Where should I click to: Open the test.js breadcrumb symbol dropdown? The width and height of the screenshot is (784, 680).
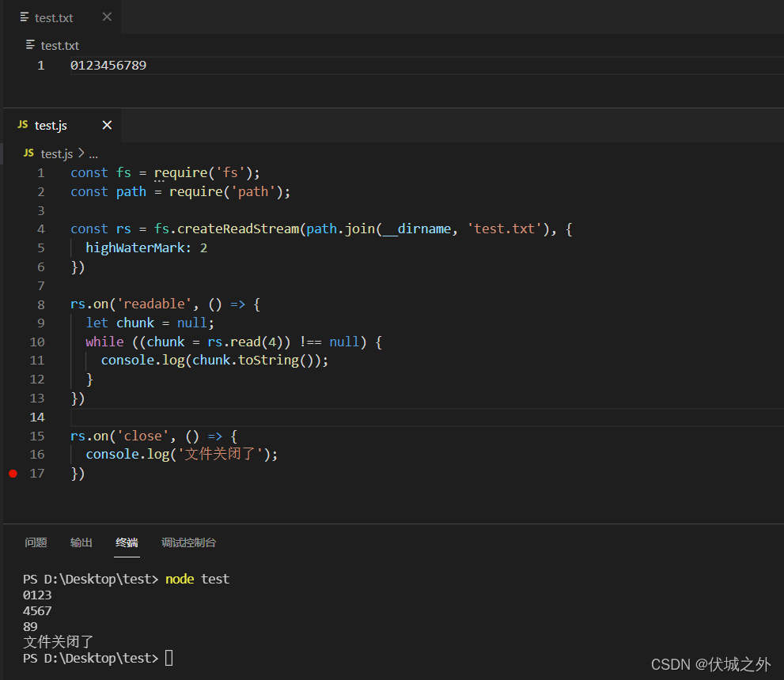coord(56,153)
